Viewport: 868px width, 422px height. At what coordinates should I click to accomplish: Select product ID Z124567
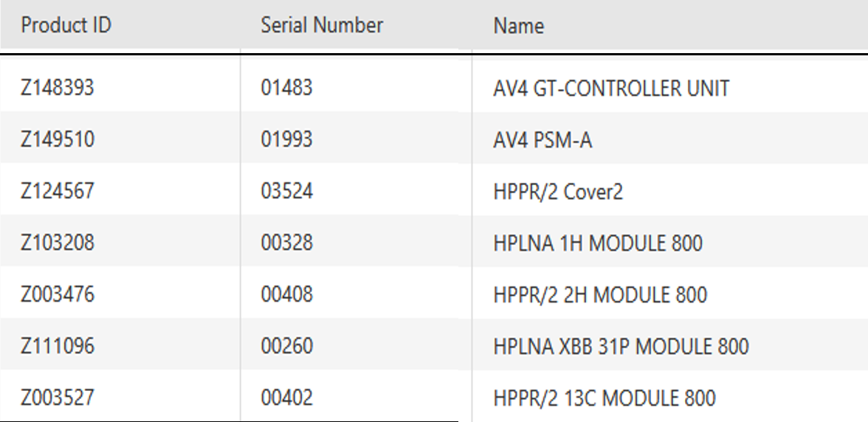point(58,191)
